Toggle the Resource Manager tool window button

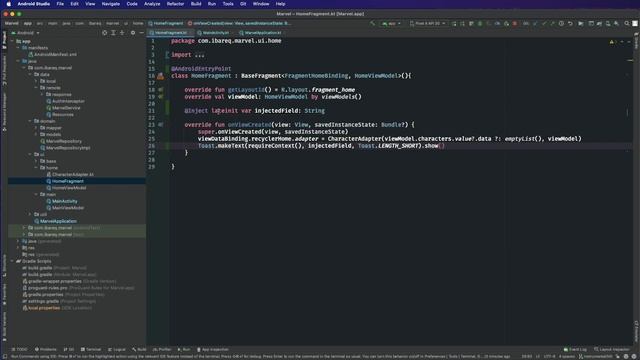pos(4,111)
